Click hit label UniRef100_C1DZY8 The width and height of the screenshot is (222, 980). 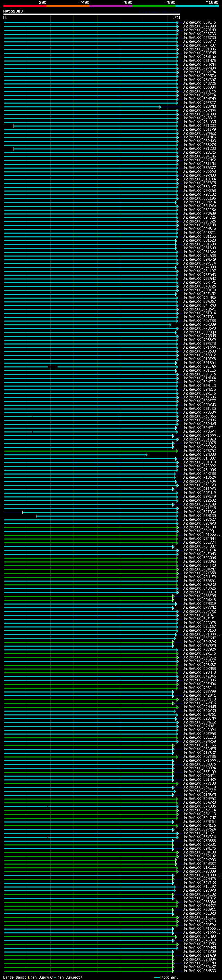point(199,359)
